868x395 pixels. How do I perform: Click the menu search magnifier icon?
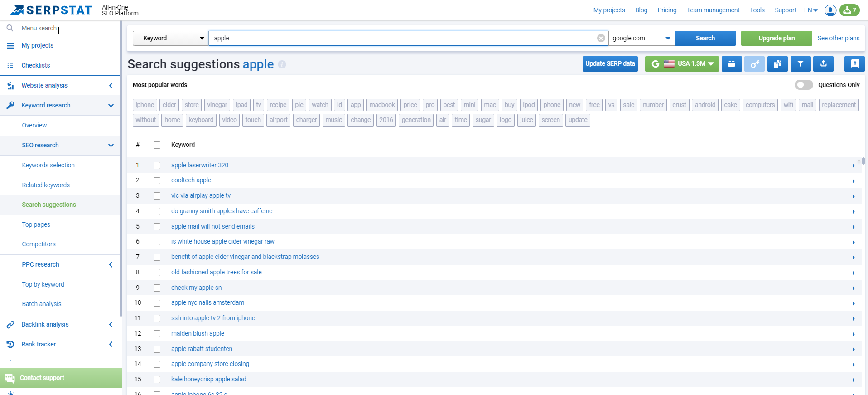tap(10, 28)
